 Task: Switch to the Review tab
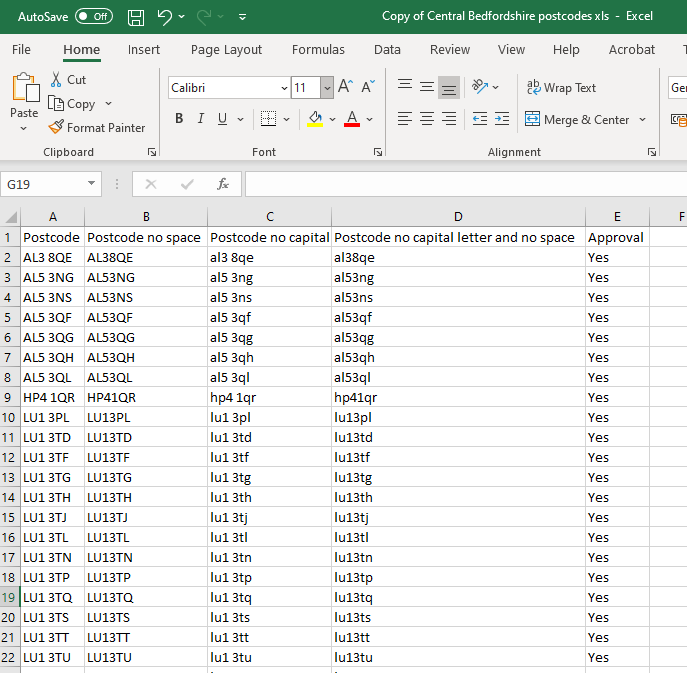pyautogui.click(x=450, y=50)
